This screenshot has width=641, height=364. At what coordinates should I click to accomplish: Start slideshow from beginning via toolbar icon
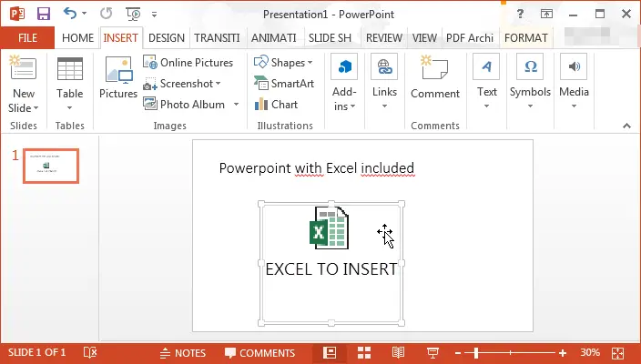[x=133, y=15]
